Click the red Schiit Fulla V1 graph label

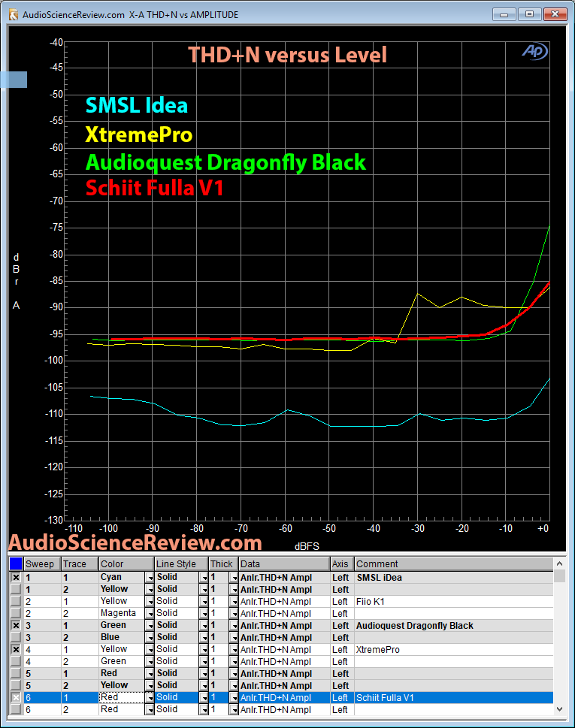point(155,188)
